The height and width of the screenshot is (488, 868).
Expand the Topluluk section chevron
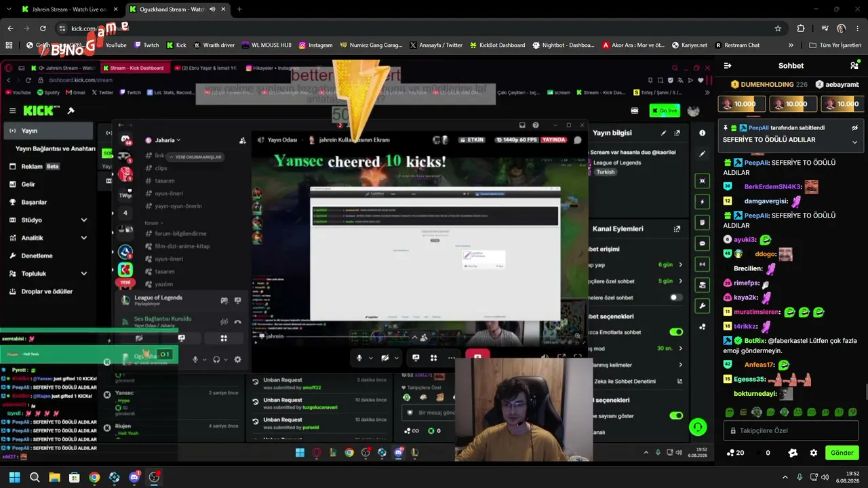(84, 274)
